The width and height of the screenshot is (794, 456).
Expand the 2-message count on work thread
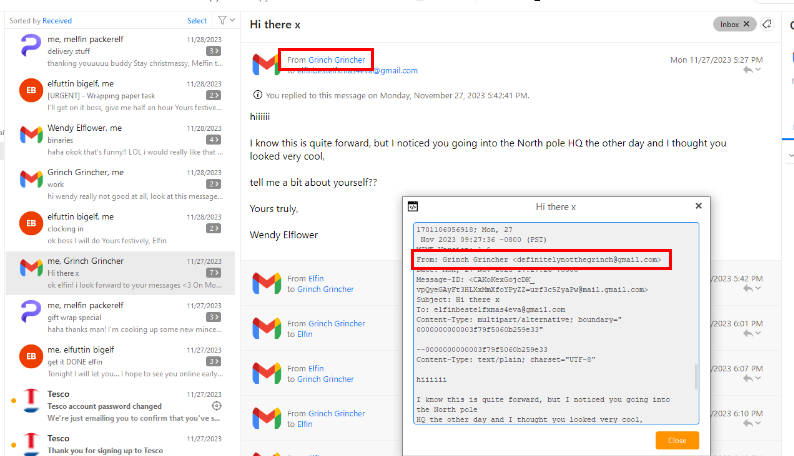coord(213,184)
